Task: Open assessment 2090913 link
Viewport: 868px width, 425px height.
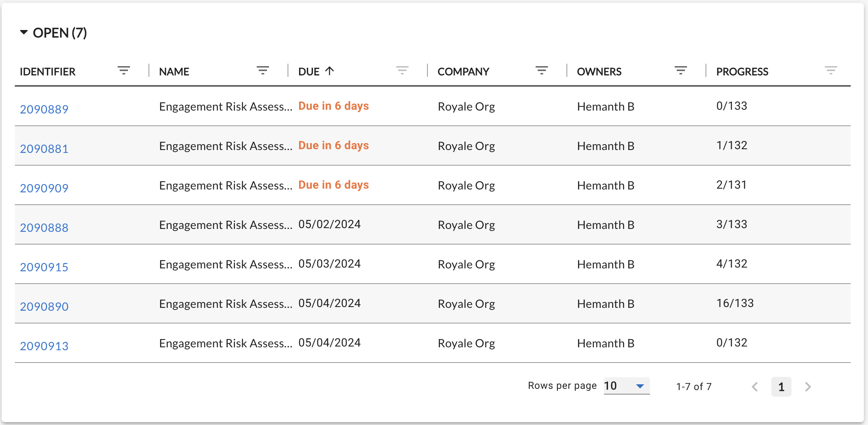Action: 44,346
